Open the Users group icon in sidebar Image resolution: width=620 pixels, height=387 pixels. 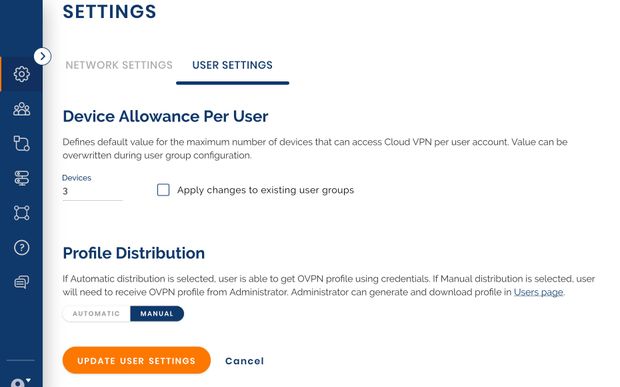click(x=21, y=109)
